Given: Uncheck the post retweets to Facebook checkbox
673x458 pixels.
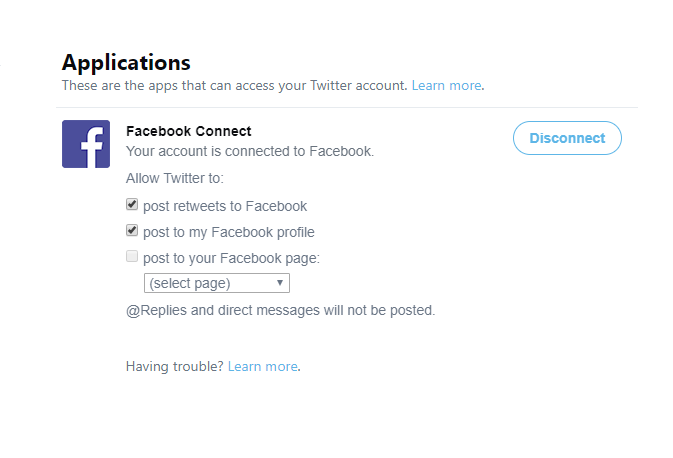Looking at the screenshot, I should (132, 205).
